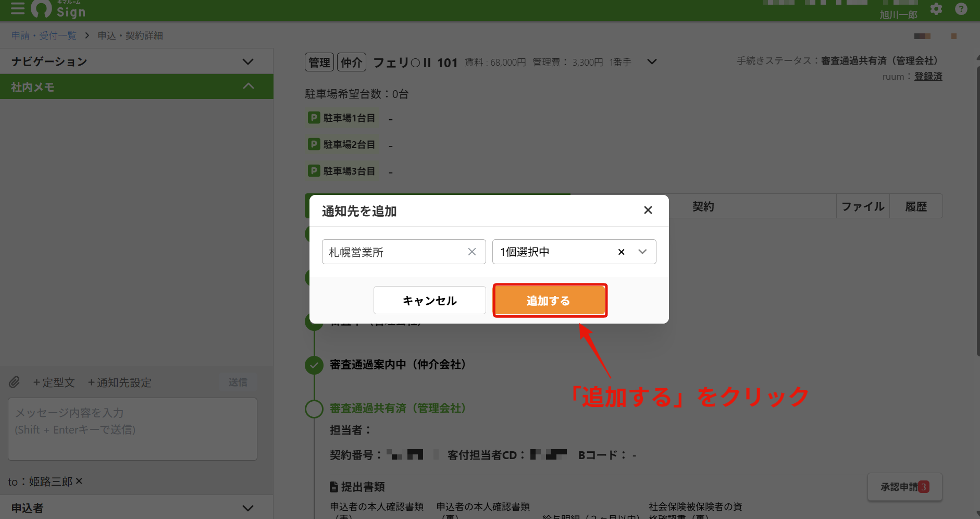
Task: Click the 駐車場希望台数：0台 text
Action: click(357, 94)
